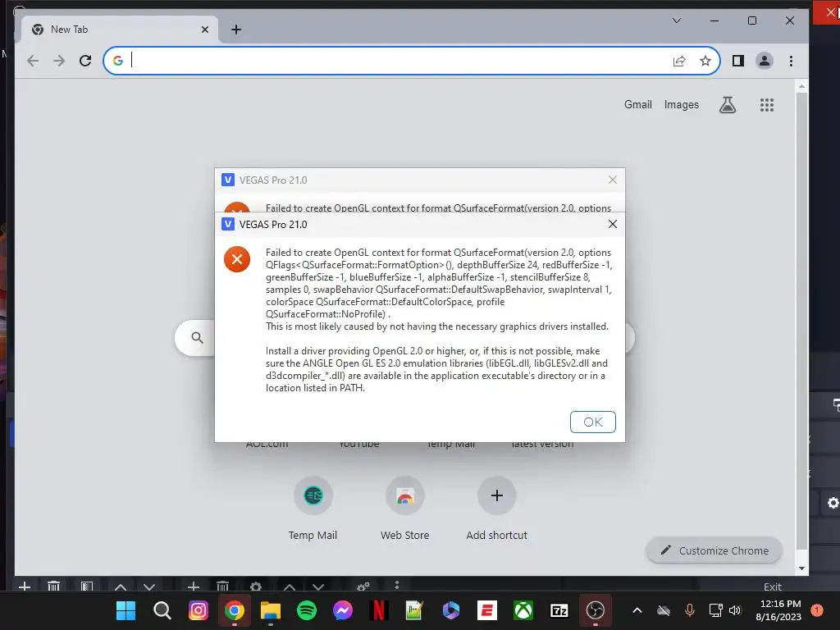This screenshot has height=630, width=840.
Task: Open the notification badge in the tray
Action: (x=816, y=610)
